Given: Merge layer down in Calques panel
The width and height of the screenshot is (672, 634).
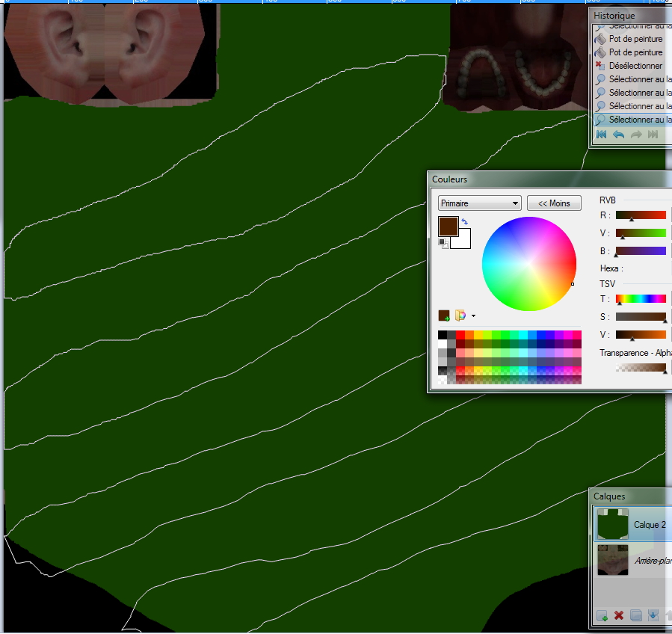Looking at the screenshot, I should tap(653, 616).
